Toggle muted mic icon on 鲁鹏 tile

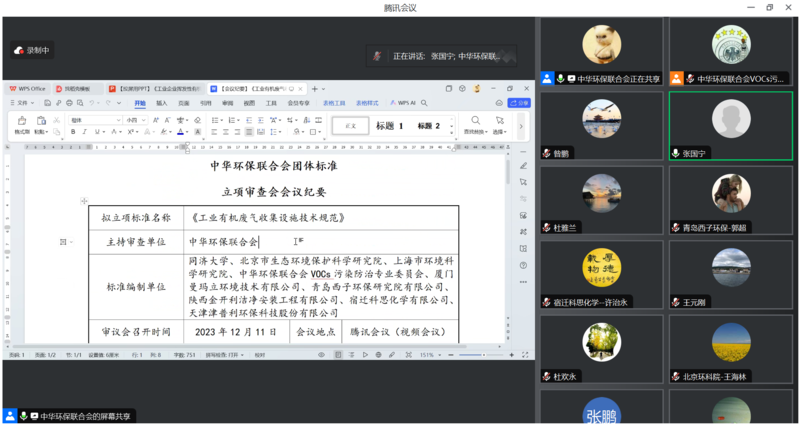point(547,154)
